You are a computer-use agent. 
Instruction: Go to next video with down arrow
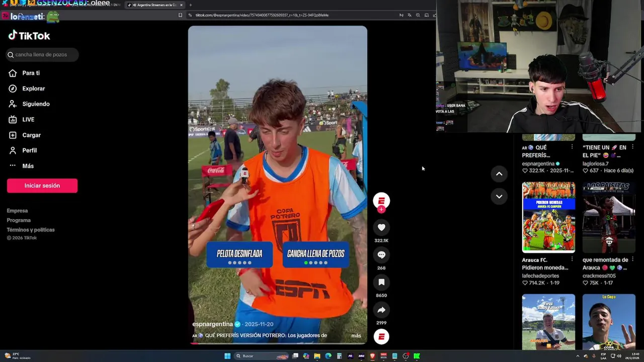tap(499, 197)
